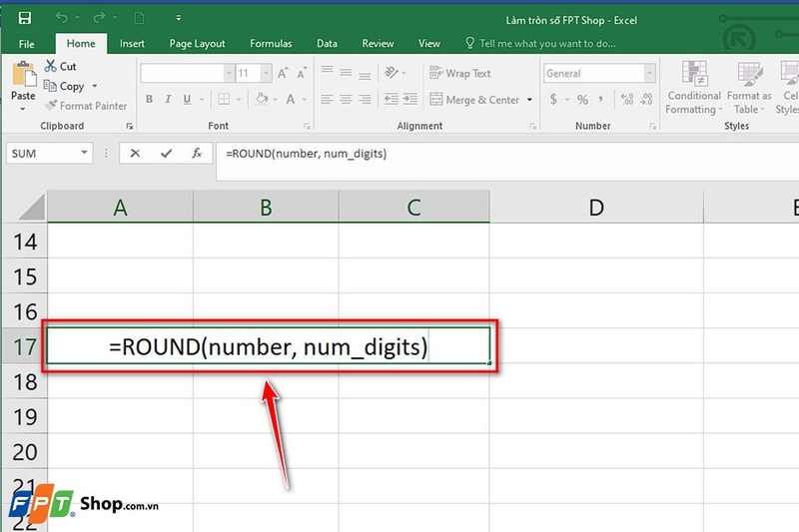The width and height of the screenshot is (799, 532).
Task: Copy the selection
Action: [64, 86]
